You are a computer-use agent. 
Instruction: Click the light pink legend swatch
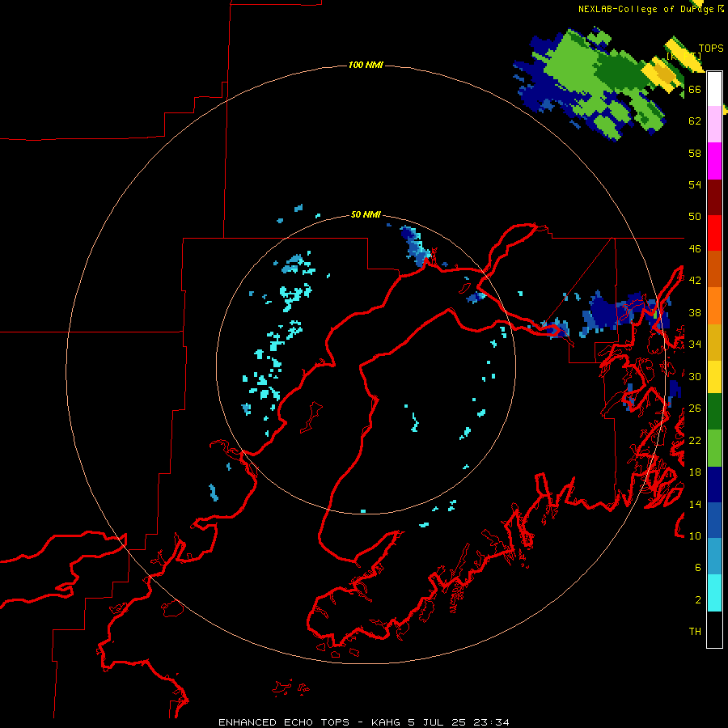[x=714, y=124]
